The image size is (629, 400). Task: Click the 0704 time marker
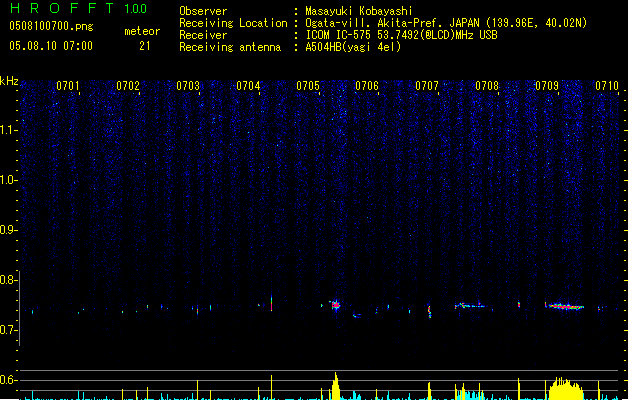tap(248, 86)
